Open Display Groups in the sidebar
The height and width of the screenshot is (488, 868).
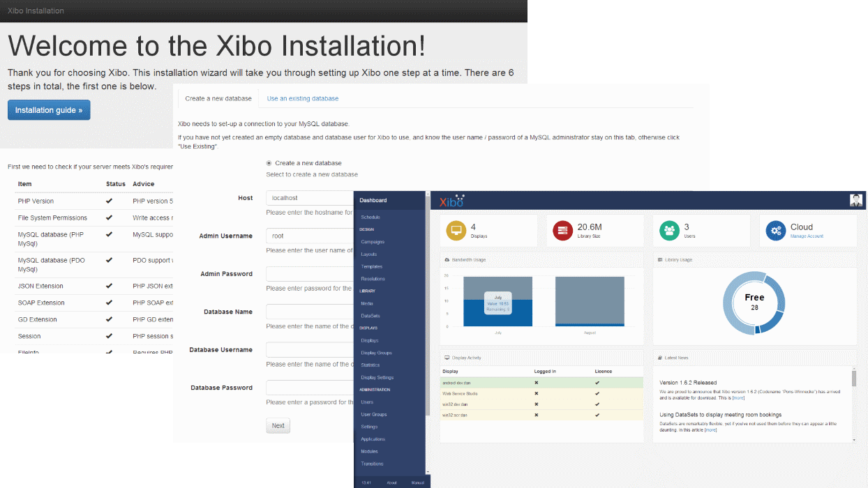[x=376, y=353]
